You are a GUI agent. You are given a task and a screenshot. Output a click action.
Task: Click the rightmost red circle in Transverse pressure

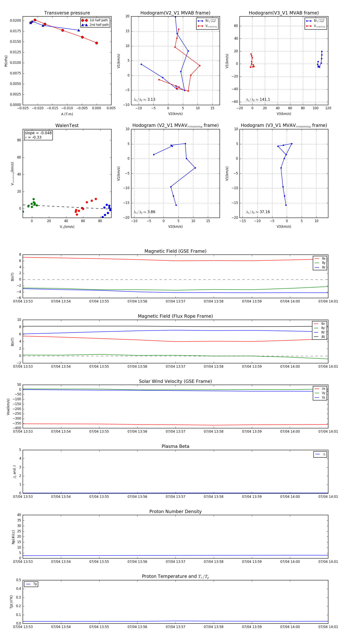coord(97,43)
